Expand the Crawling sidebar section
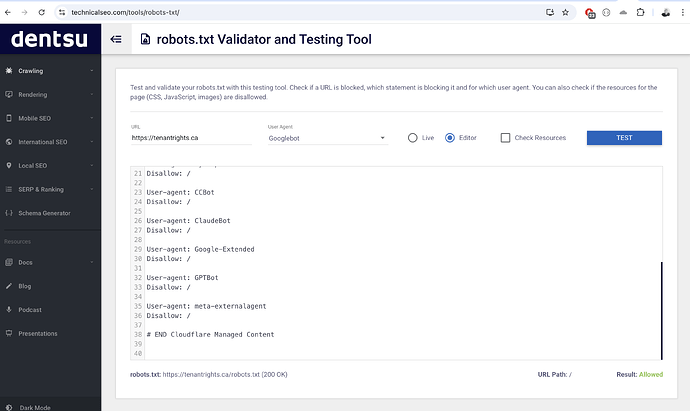 [48, 71]
